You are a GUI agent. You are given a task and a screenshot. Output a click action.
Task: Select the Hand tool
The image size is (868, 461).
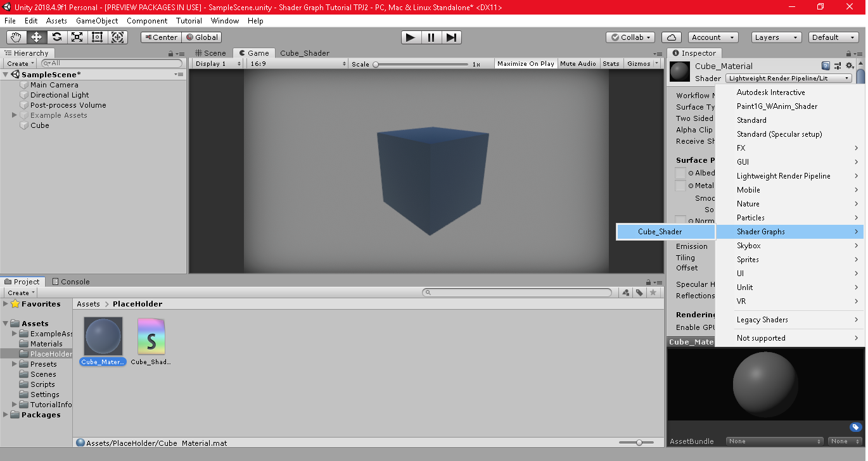[16, 37]
